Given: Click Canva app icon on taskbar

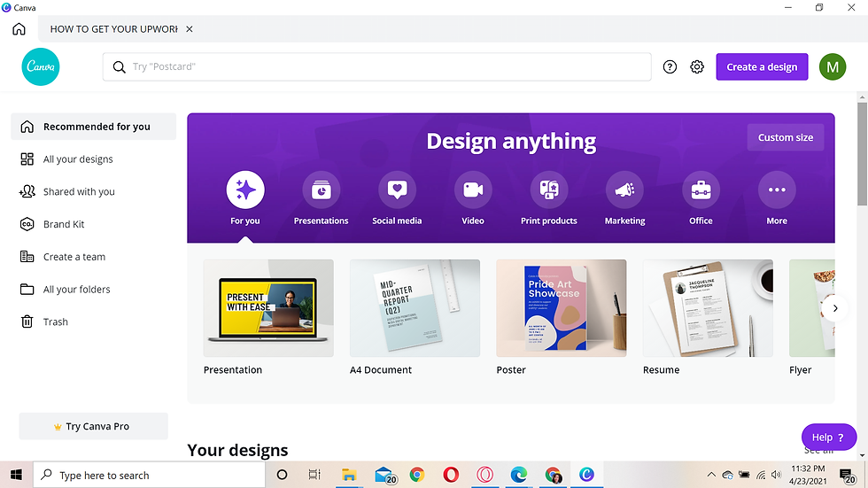Looking at the screenshot, I should (586, 475).
